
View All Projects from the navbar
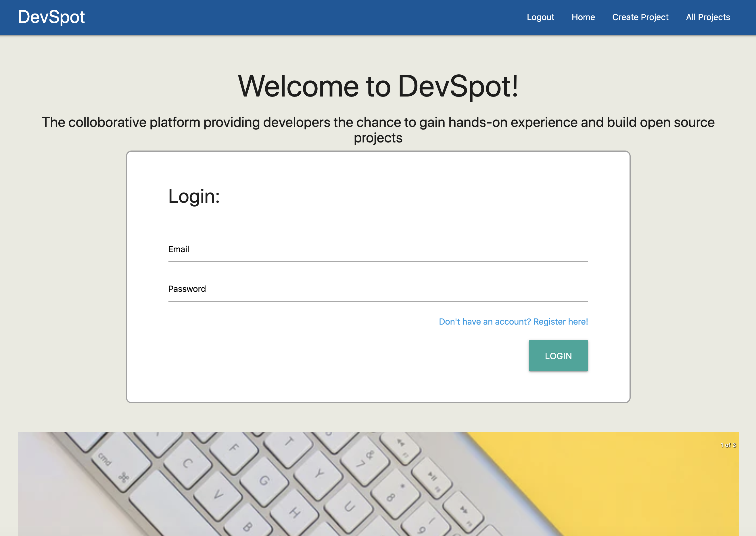coord(707,17)
